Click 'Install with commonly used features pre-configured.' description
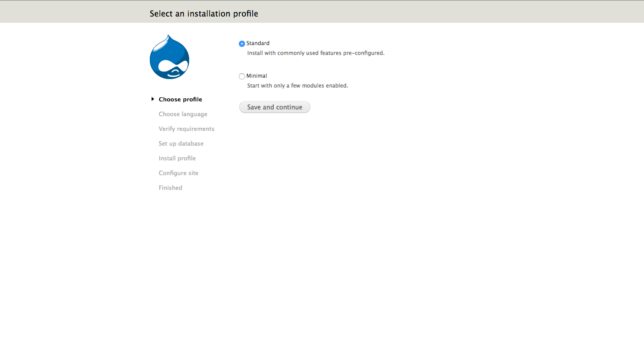644x360 pixels. tap(316, 53)
